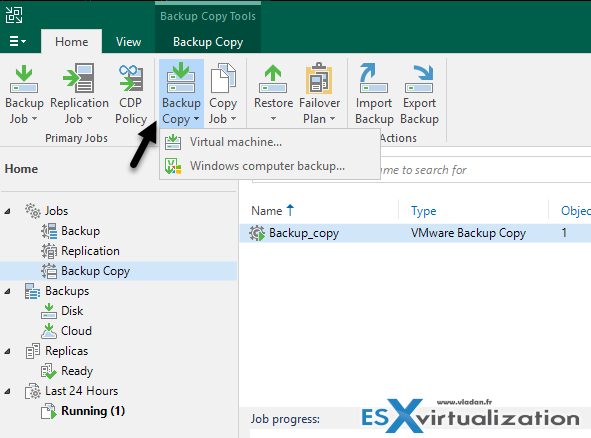Click the Jobs gear icon in tree

pos(33,211)
